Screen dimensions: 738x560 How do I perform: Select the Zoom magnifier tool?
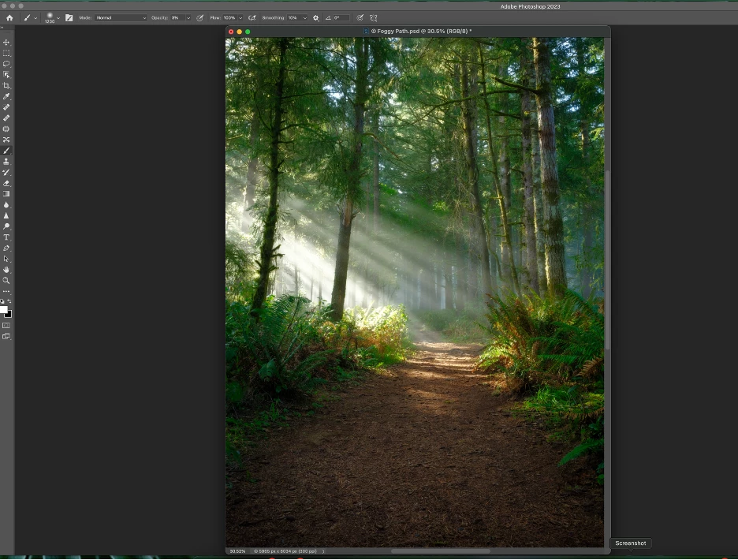[x=6, y=281]
